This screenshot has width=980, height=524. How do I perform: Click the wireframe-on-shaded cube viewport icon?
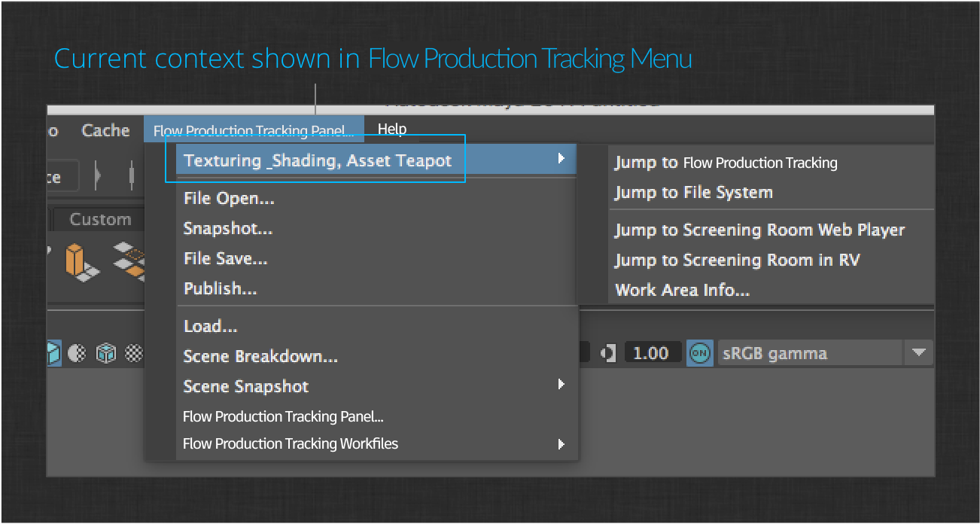point(106,353)
